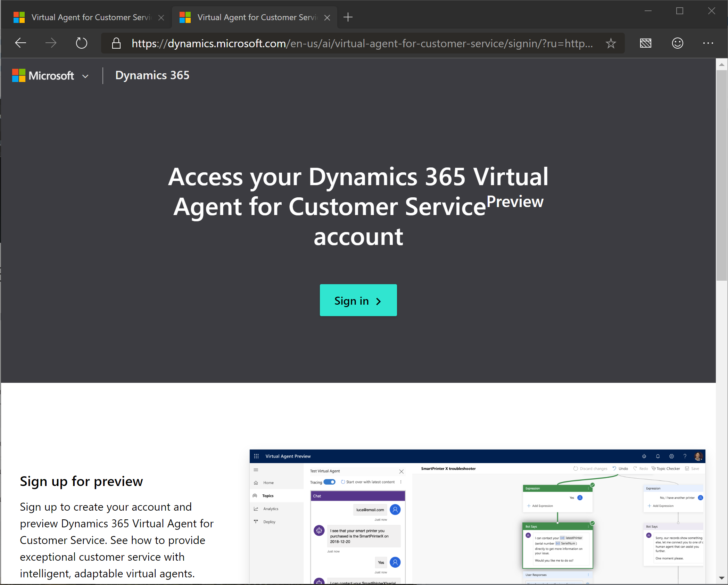Close the first Virtual Agent tab
The image size is (728, 585).
[x=161, y=18]
